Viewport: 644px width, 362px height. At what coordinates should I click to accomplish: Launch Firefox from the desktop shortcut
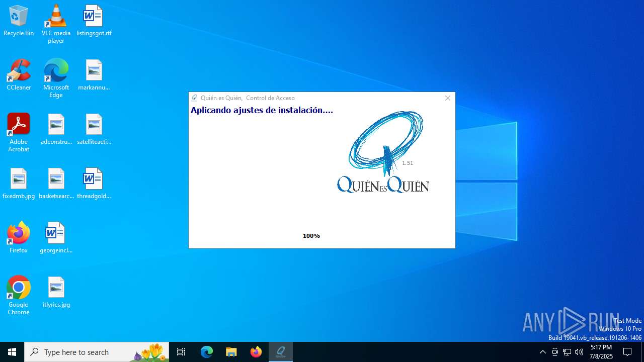pyautogui.click(x=19, y=238)
